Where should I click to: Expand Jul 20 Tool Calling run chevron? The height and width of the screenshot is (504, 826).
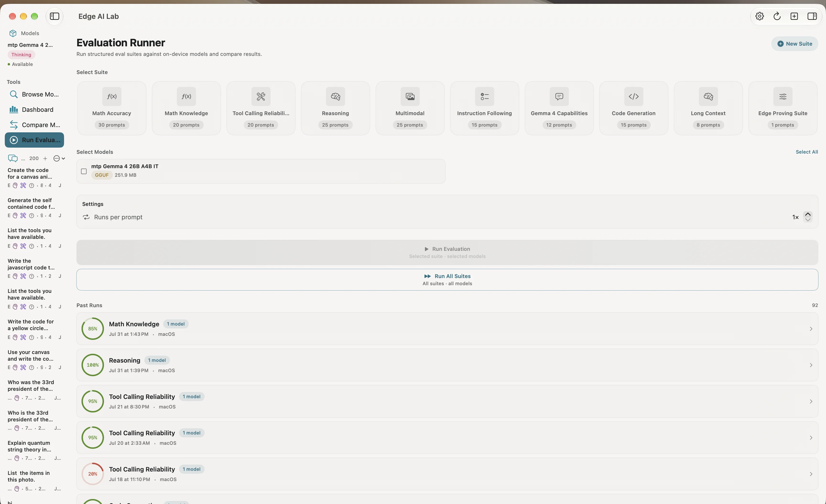pyautogui.click(x=810, y=438)
